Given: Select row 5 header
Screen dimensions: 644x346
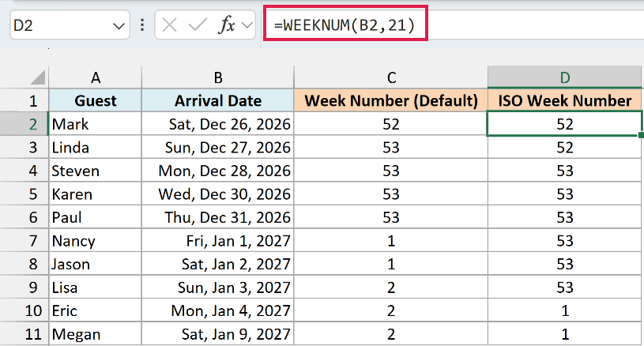Looking at the screenshot, I should [x=24, y=194].
